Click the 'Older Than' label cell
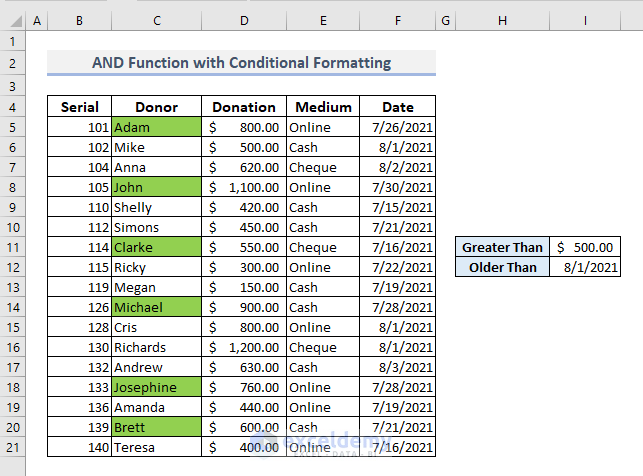 [x=502, y=267]
